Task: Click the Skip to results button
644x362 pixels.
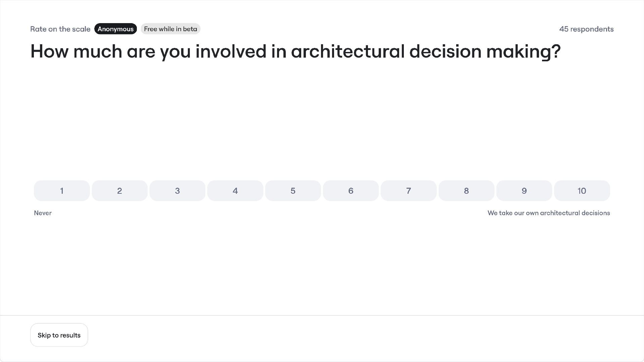Action: pyautogui.click(x=59, y=335)
